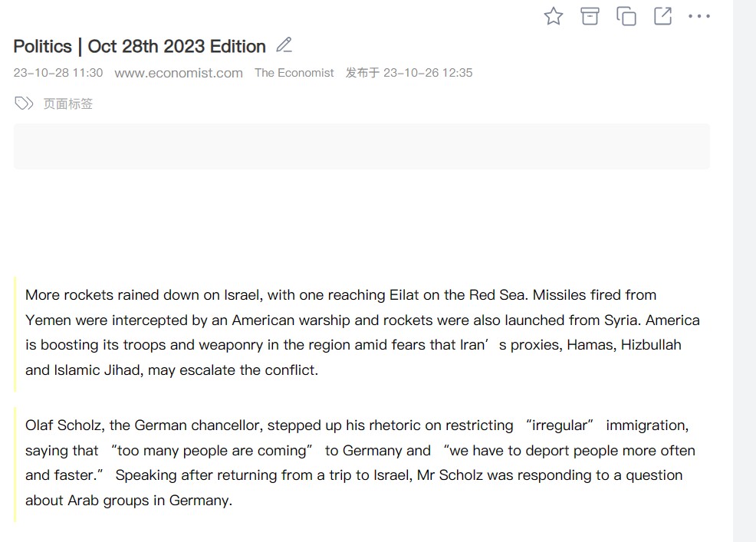Click yellow highlight bar beside rockets paragraph
756x542 pixels.
[x=15, y=334]
